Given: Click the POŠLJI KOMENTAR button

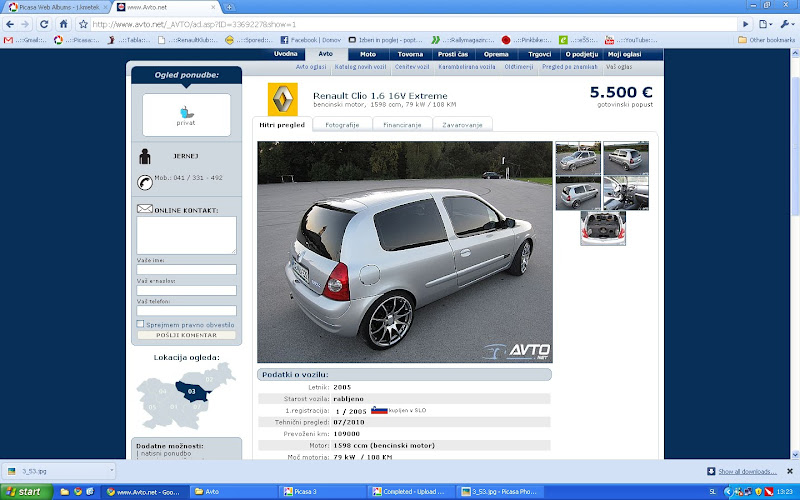Looking at the screenshot, I should click(186, 335).
